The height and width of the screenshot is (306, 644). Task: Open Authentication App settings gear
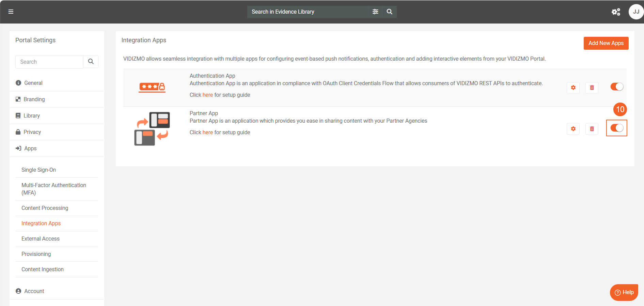click(x=573, y=88)
